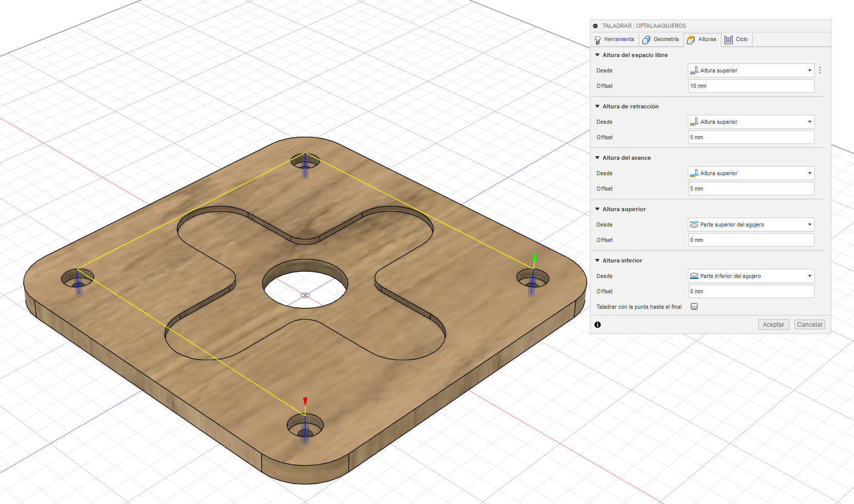Image resolution: width=854 pixels, height=504 pixels.
Task: Open Desde dropdown under Altura del espacio libre
Action: click(751, 70)
